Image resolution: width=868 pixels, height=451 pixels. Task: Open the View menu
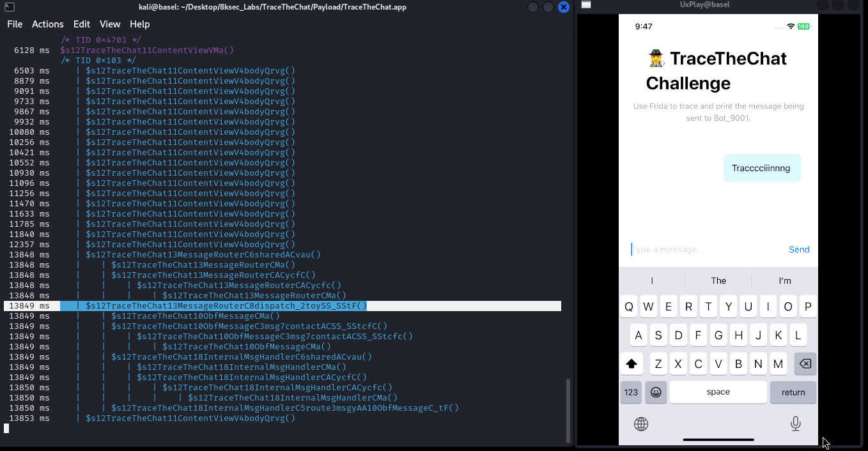tap(110, 24)
